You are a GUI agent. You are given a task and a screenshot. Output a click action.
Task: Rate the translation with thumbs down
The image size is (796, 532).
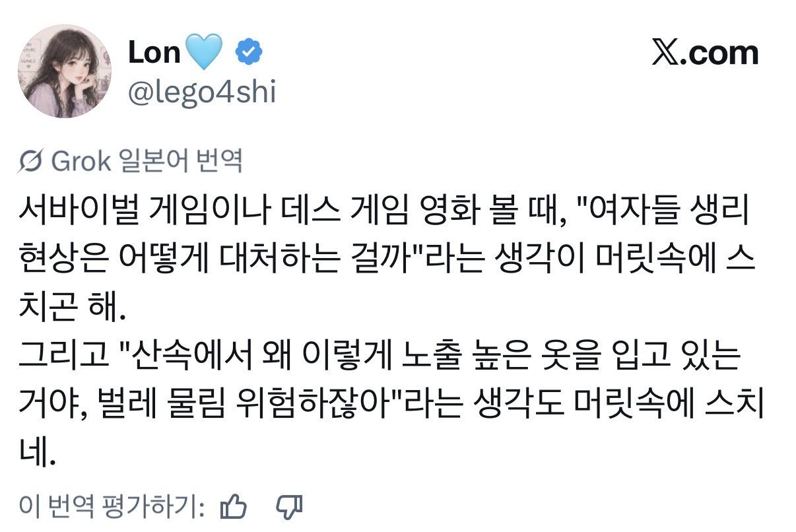click(288, 506)
